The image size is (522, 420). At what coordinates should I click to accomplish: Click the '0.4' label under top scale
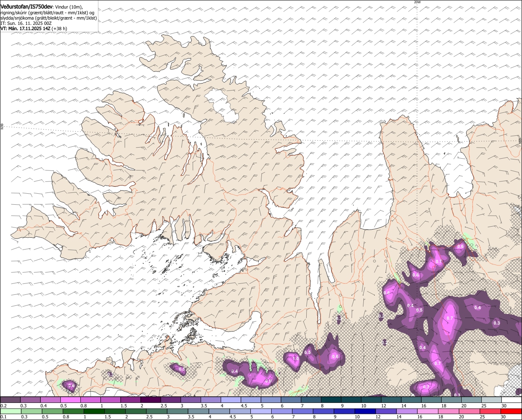pos(44,406)
